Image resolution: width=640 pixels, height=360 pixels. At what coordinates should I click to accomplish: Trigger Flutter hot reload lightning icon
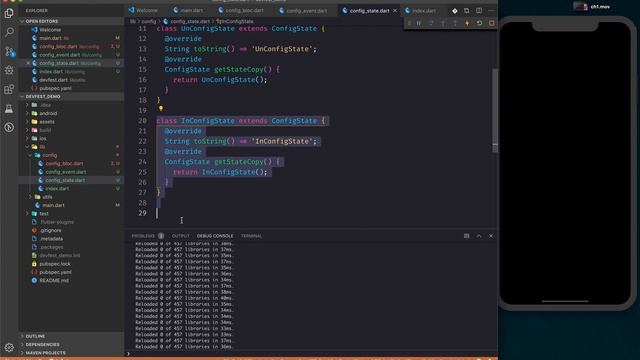pos(467,23)
